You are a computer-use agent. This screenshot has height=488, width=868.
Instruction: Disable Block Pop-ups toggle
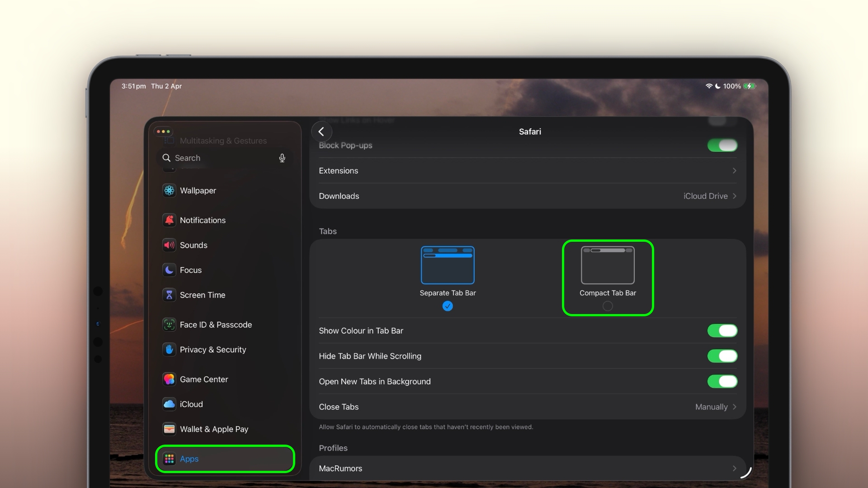pyautogui.click(x=722, y=145)
